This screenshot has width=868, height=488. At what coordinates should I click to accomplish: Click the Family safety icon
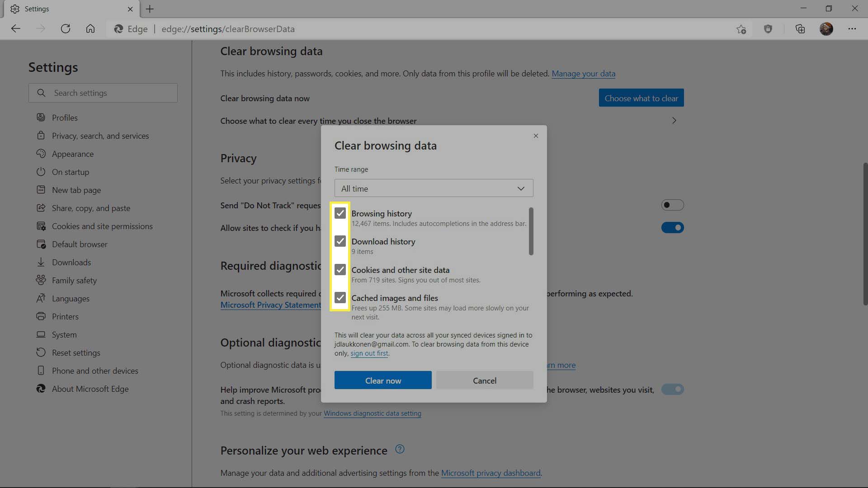pos(41,280)
